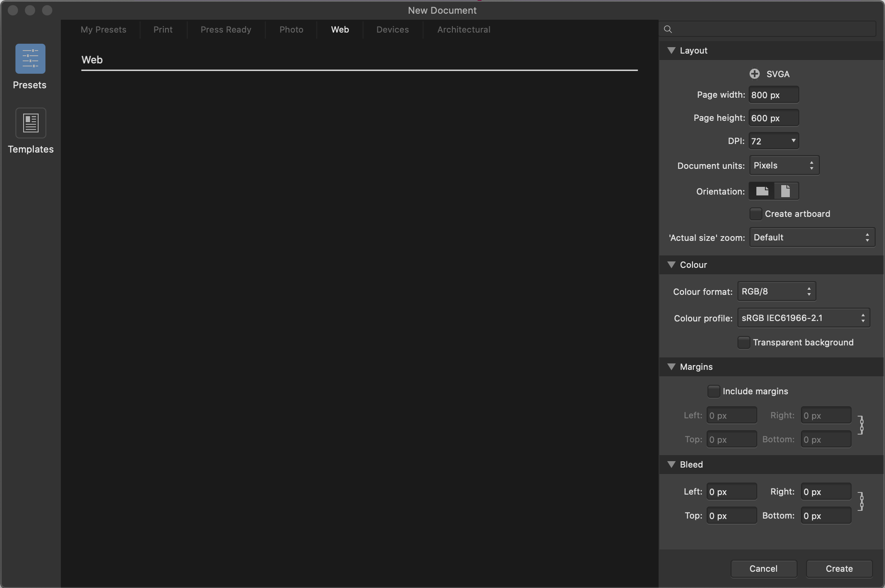
Task: Switch to the Photo tab
Action: coord(292,30)
